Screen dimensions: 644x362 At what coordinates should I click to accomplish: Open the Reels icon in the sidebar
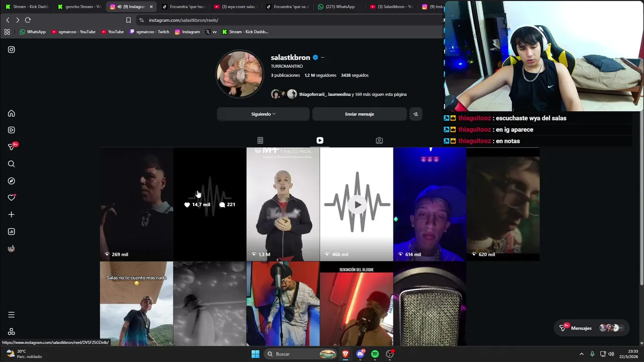(11, 130)
